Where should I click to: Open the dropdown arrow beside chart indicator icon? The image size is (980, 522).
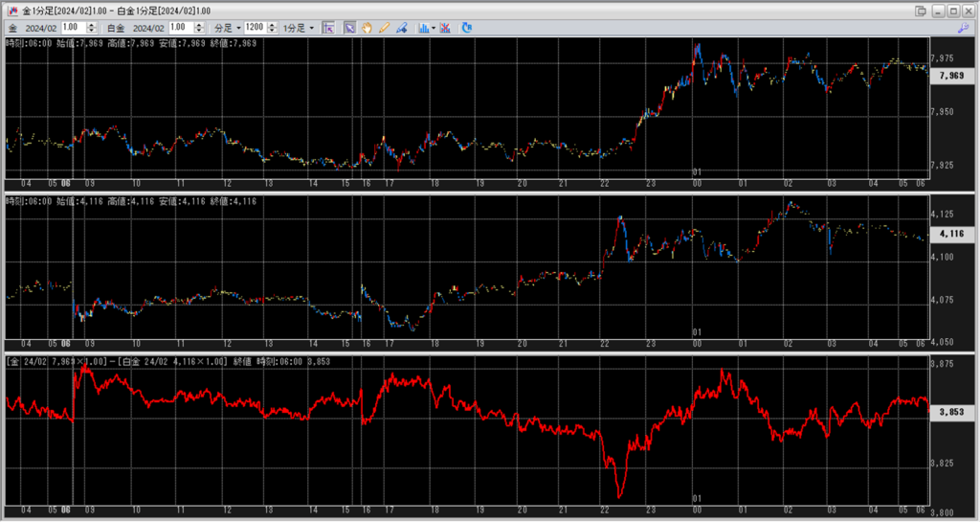click(434, 28)
